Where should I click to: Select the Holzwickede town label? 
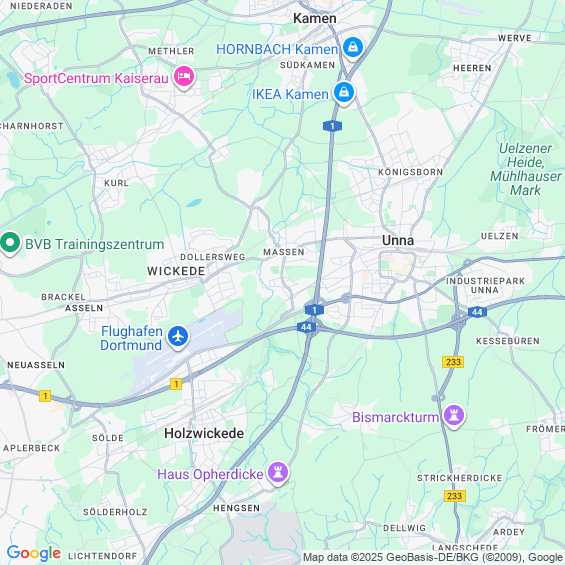(x=204, y=433)
